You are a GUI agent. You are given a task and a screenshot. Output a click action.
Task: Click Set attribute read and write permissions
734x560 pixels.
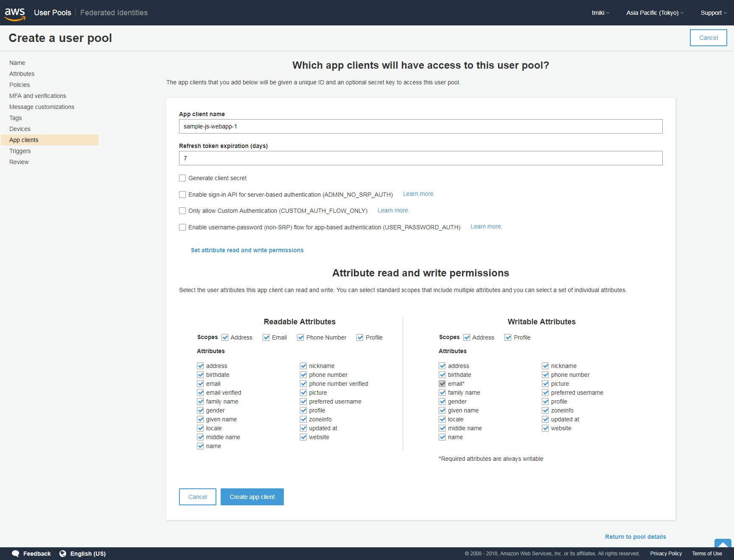tap(247, 250)
